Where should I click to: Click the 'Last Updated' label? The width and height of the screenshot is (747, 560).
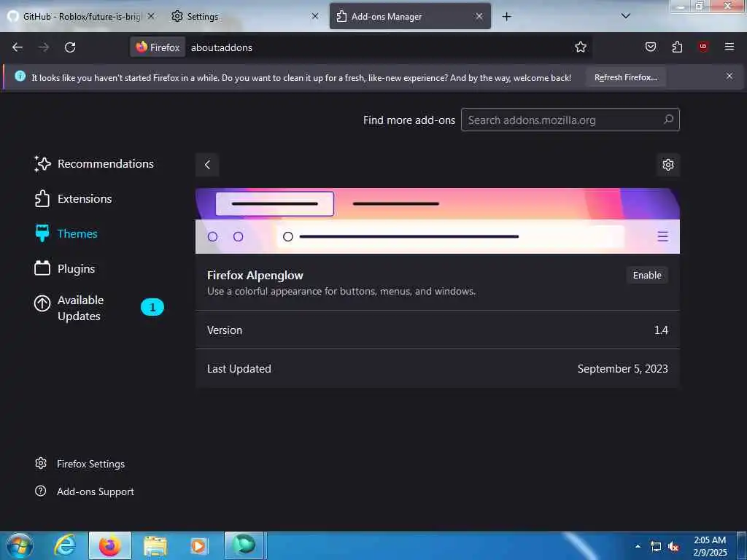pyautogui.click(x=239, y=369)
